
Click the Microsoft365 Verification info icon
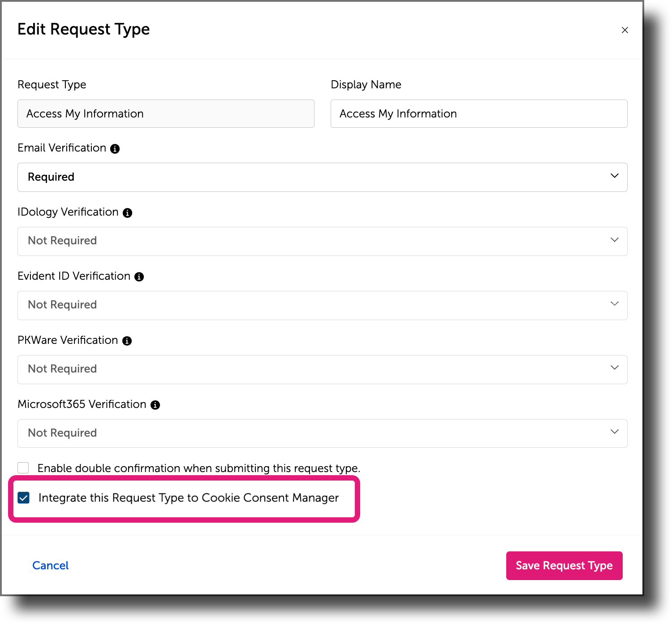coord(155,405)
